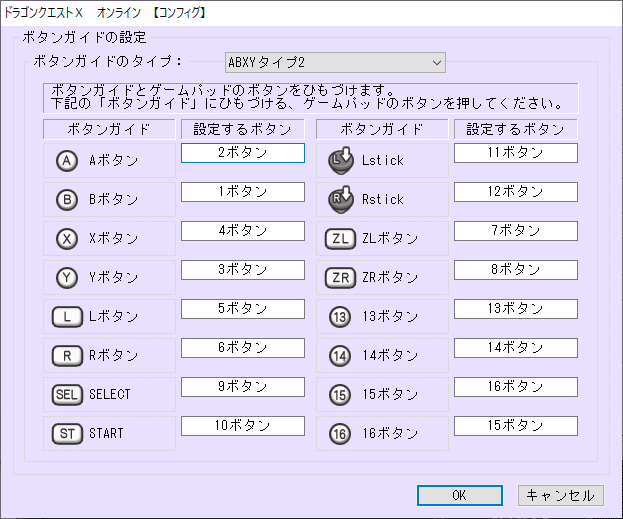Viewport: 623px width, 519px height.
Task: Click the round X button guide icon
Action: pyautogui.click(x=67, y=239)
